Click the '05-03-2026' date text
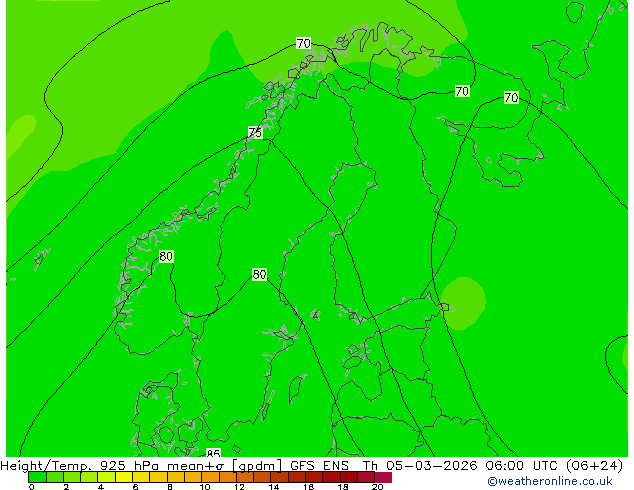This screenshot has width=634, height=490. 431,466
